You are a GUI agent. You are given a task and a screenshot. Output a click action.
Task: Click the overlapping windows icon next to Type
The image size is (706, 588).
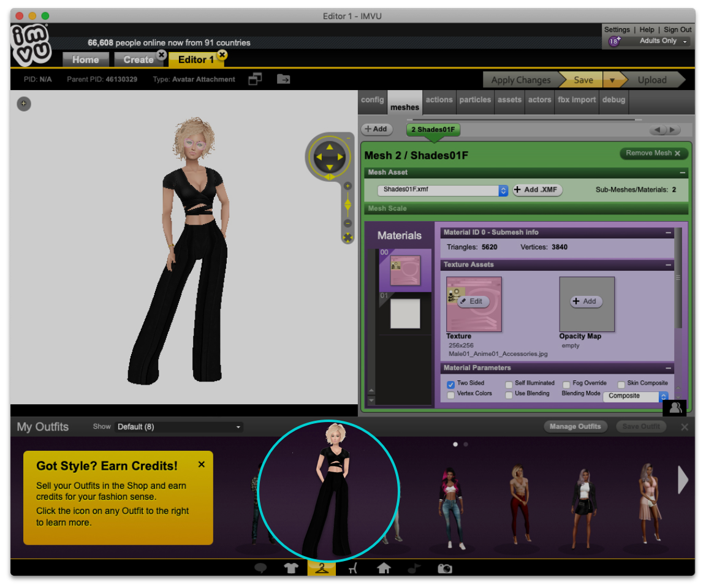256,79
